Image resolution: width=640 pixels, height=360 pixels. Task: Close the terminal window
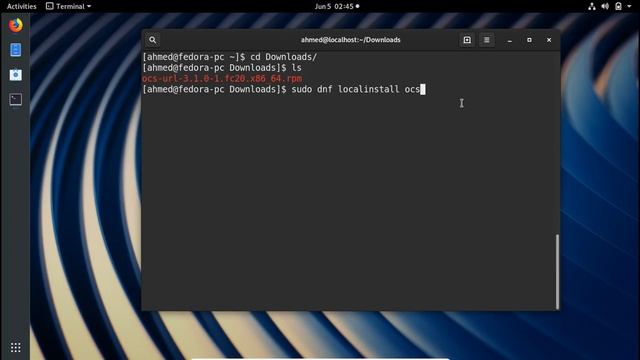549,40
